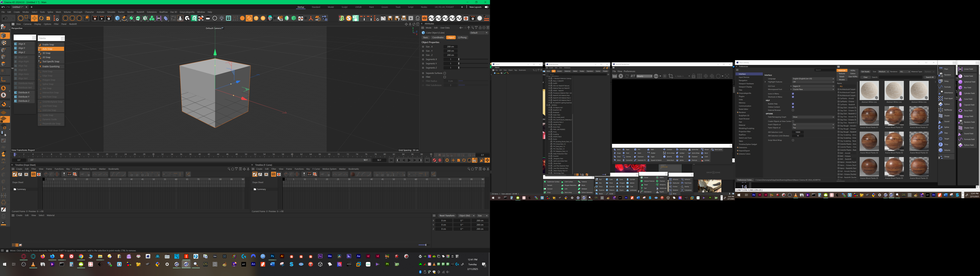Viewport: 980px width, 276px height.
Task: Open the viewport Cameras menu
Action: 27,24
